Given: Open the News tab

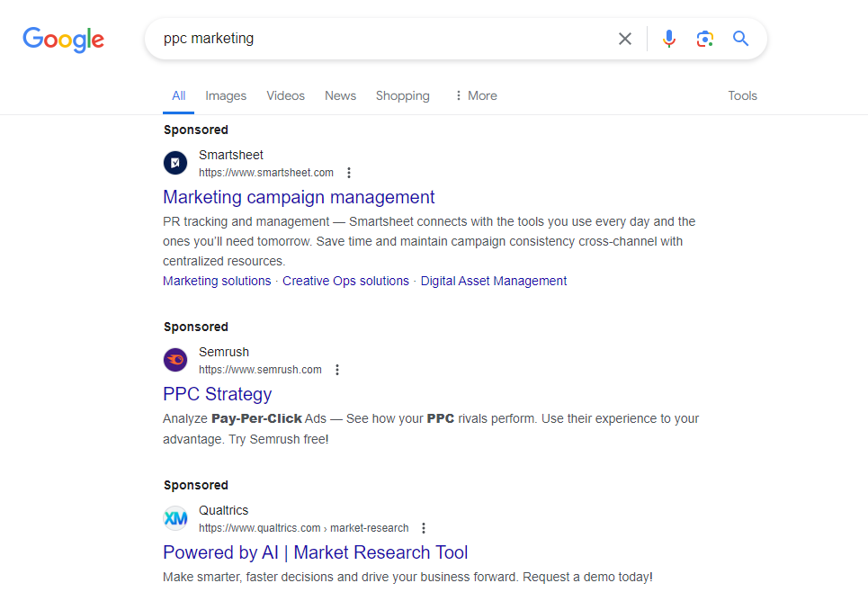Looking at the screenshot, I should tap(340, 95).
